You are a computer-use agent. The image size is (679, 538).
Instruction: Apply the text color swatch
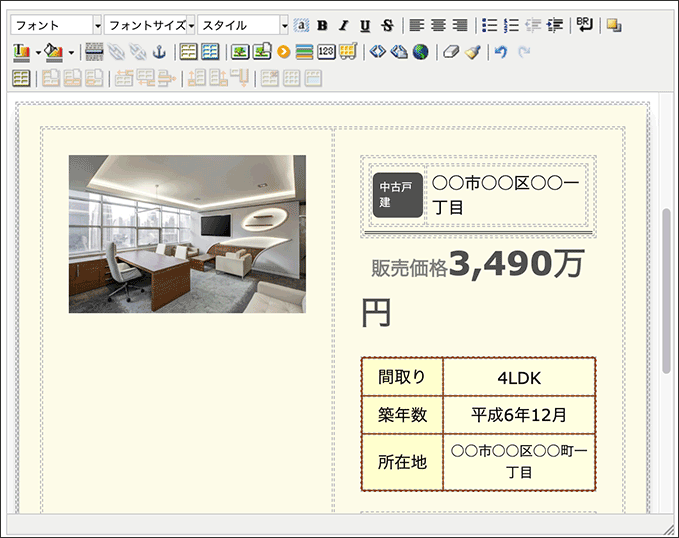pos(22,52)
